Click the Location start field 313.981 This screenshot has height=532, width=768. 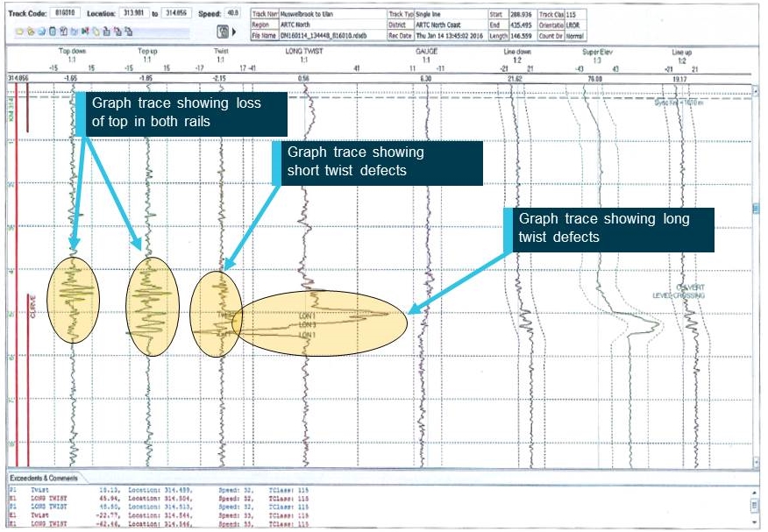tap(134, 13)
